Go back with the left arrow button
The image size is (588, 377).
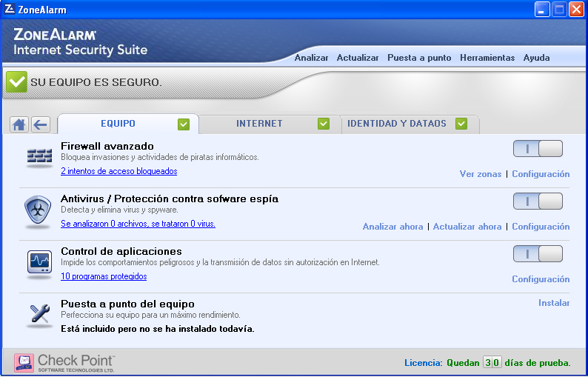point(41,124)
